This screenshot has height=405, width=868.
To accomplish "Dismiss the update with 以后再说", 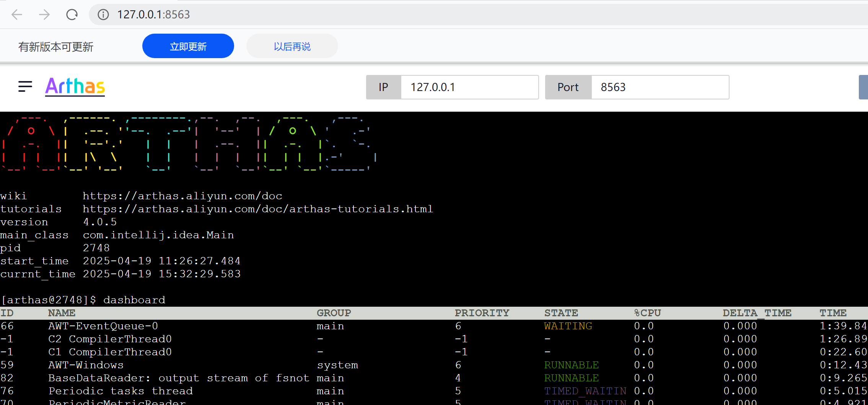I will pos(292,46).
